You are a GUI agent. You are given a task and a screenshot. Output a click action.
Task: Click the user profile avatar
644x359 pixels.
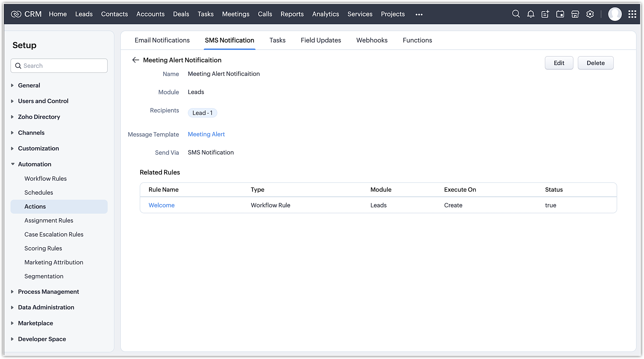point(615,14)
